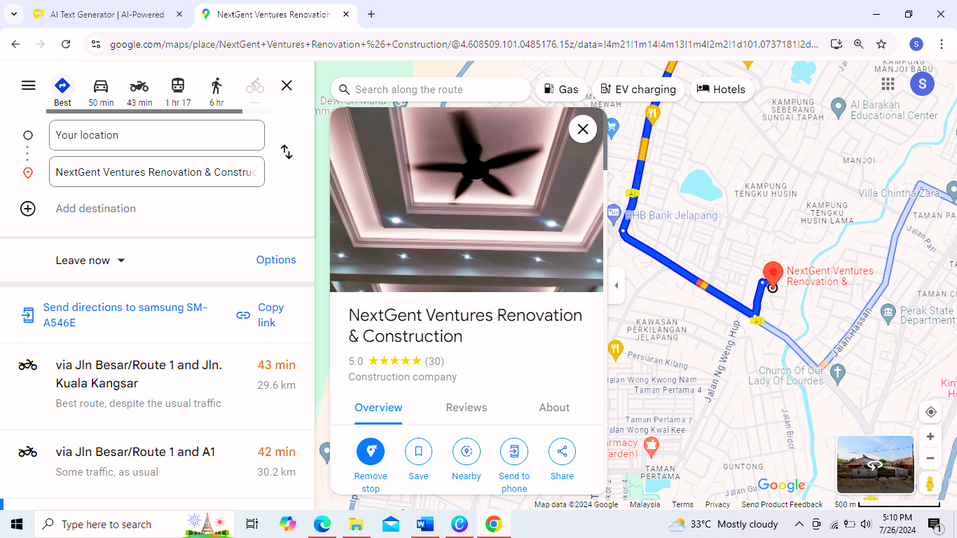Click the Your location field

[157, 135]
